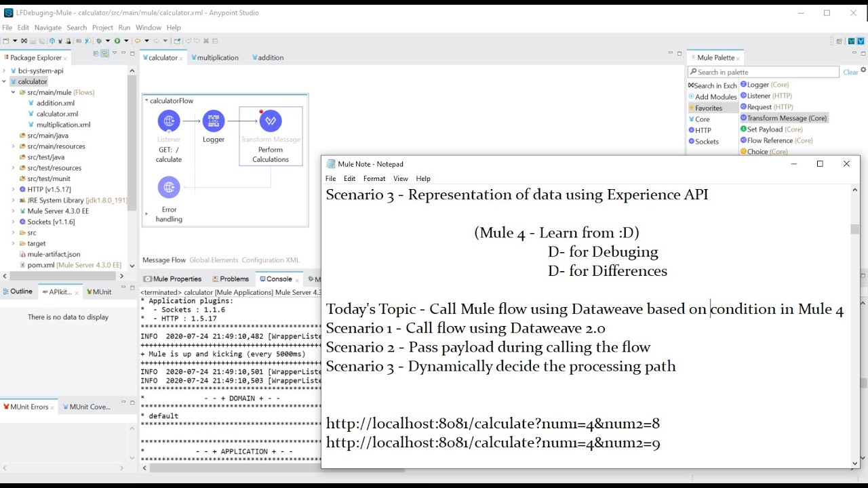Switch to the multiplication editor tab
The image size is (868, 488).
(x=215, y=58)
